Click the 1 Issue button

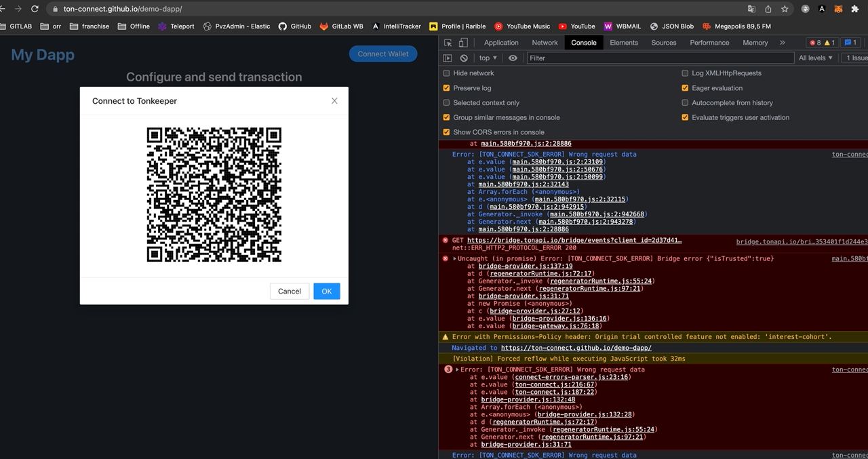[x=856, y=58]
